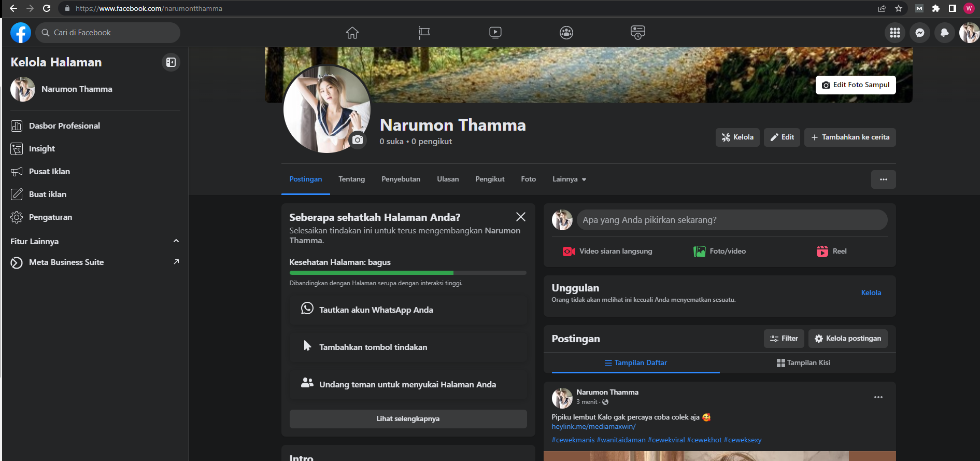
Task: Switch to the Tentang tab
Action: coord(351,179)
